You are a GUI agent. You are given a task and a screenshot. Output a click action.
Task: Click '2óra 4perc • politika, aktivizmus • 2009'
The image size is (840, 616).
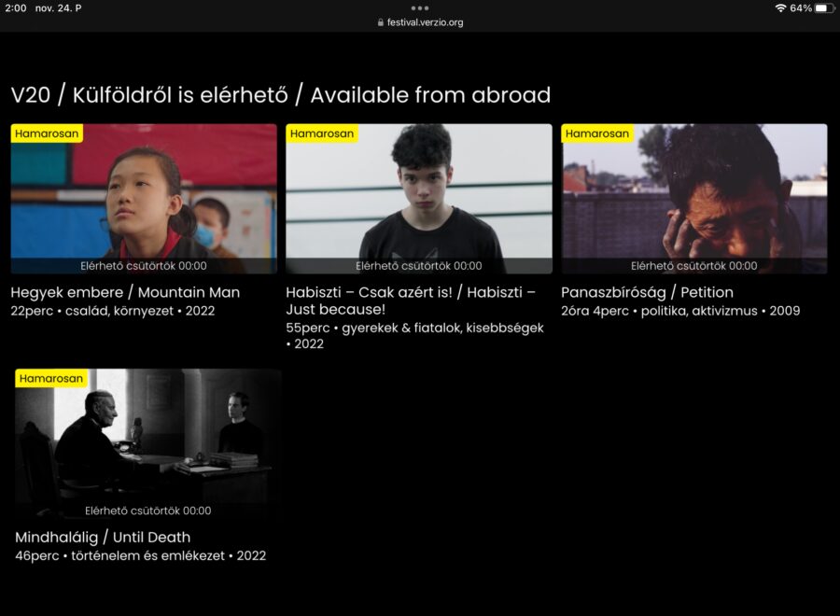pos(680,311)
